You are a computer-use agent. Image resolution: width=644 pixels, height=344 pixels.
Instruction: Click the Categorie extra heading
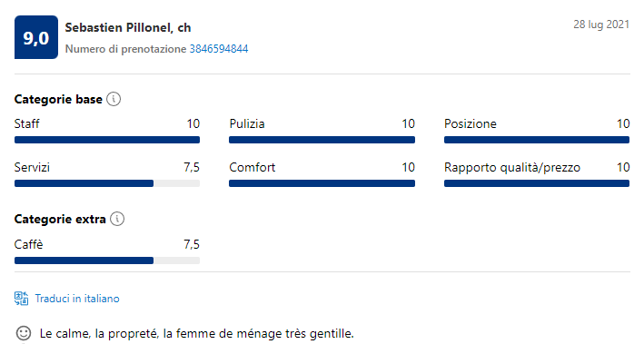pyautogui.click(x=60, y=220)
